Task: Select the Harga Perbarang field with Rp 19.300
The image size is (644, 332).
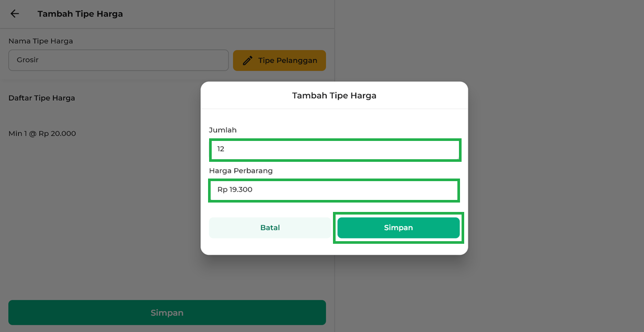Action: point(334,190)
